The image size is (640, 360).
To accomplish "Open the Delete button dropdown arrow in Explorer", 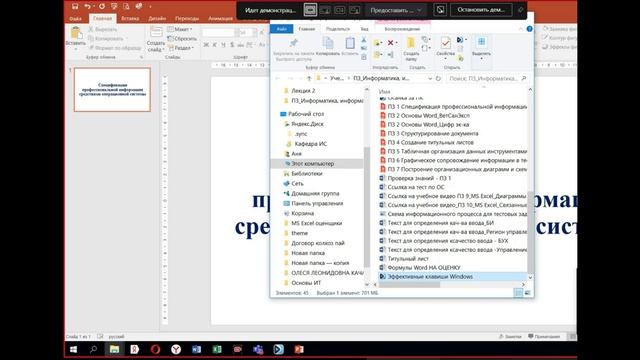I will tap(397, 42).
